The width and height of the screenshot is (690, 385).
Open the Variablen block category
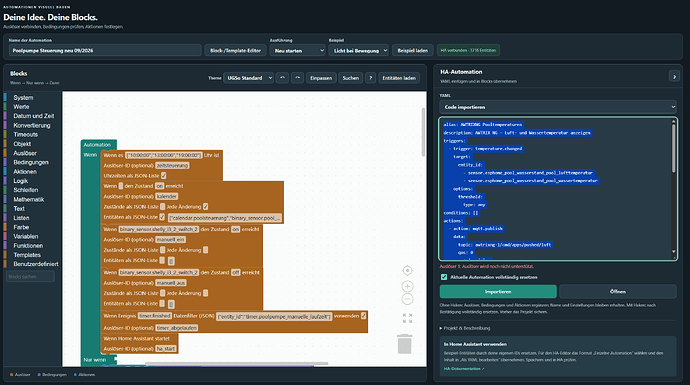pyautogui.click(x=26, y=236)
